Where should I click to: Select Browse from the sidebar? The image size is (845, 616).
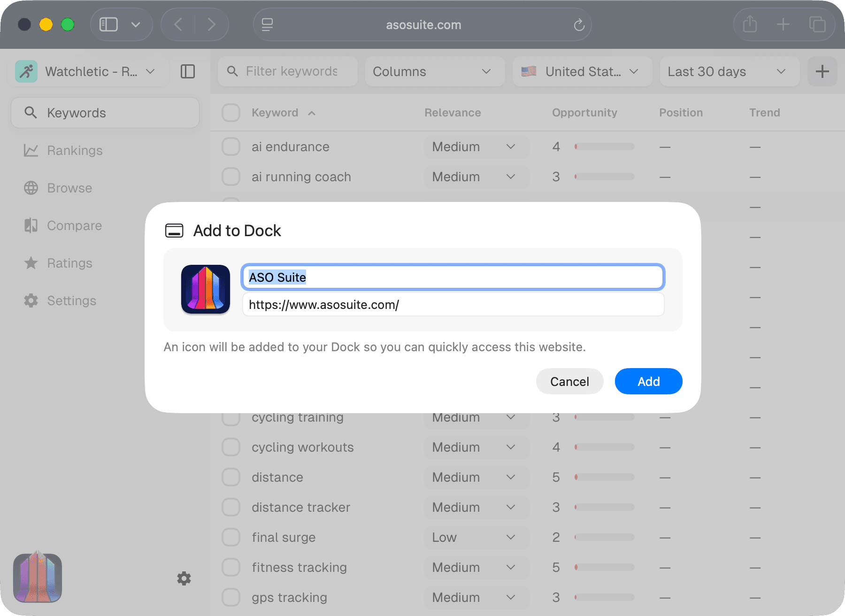pyautogui.click(x=69, y=188)
